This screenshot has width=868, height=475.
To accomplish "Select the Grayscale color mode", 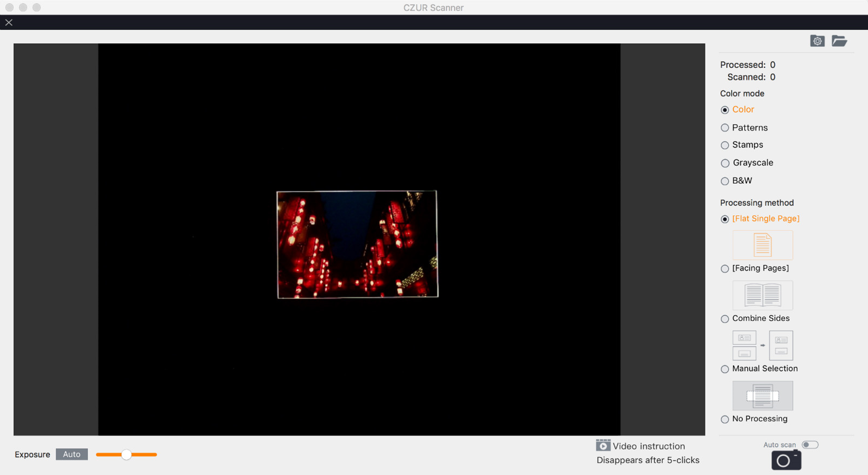I will coord(725,163).
